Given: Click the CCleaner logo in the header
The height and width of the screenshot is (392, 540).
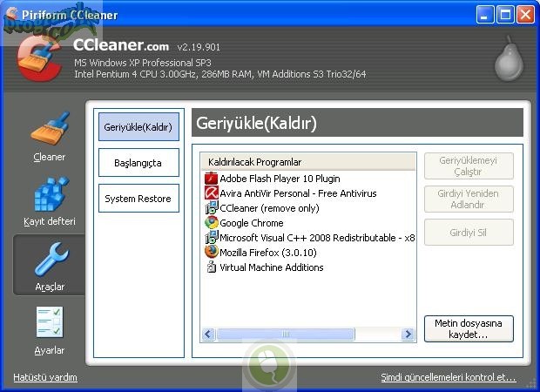Looking at the screenshot, I should (x=41, y=58).
